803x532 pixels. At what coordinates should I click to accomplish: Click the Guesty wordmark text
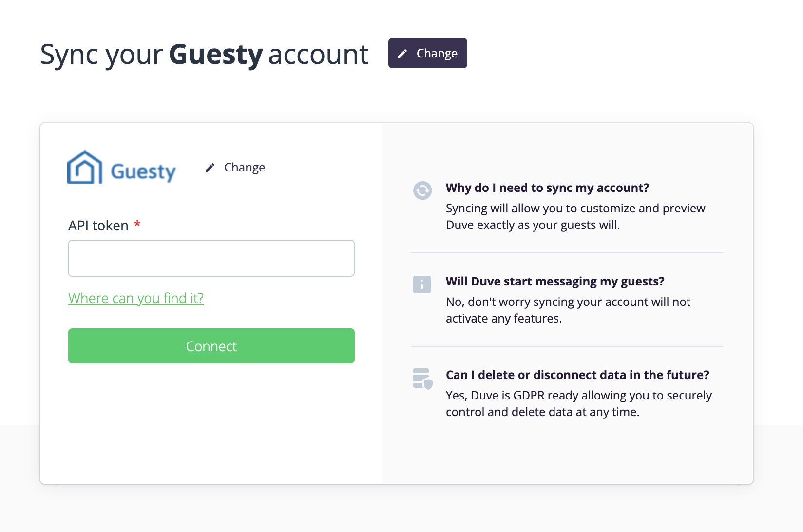(x=143, y=171)
